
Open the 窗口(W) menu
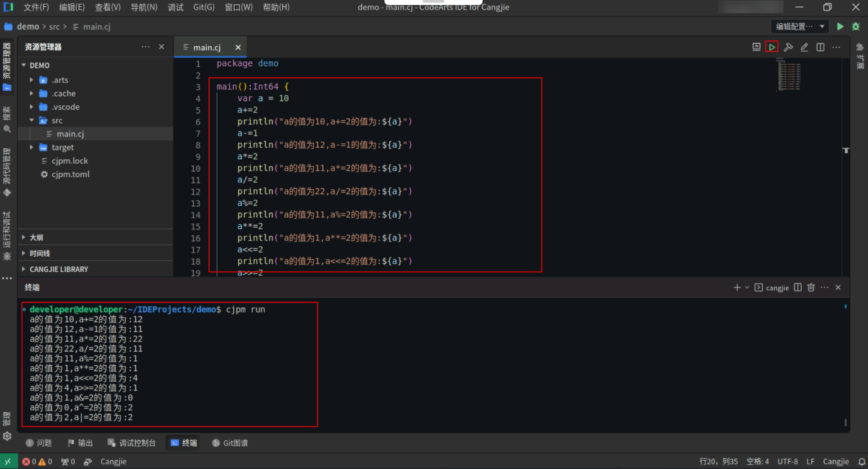pos(239,7)
